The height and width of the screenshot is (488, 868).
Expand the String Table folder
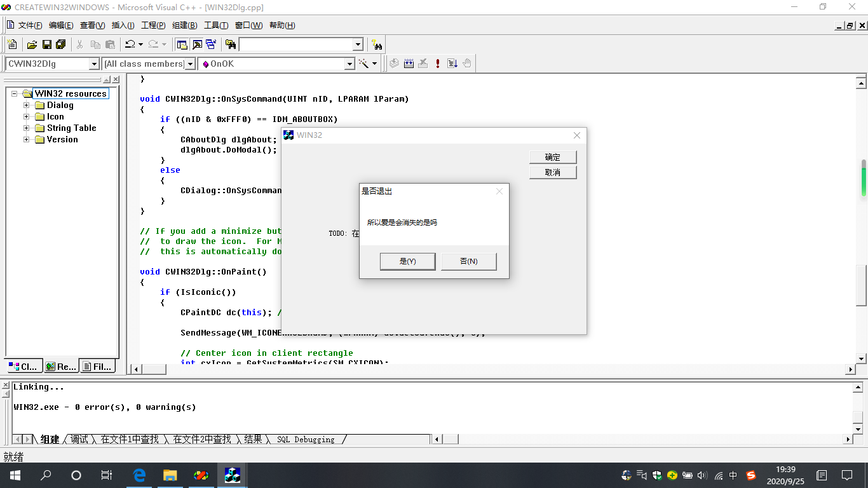pos(27,128)
